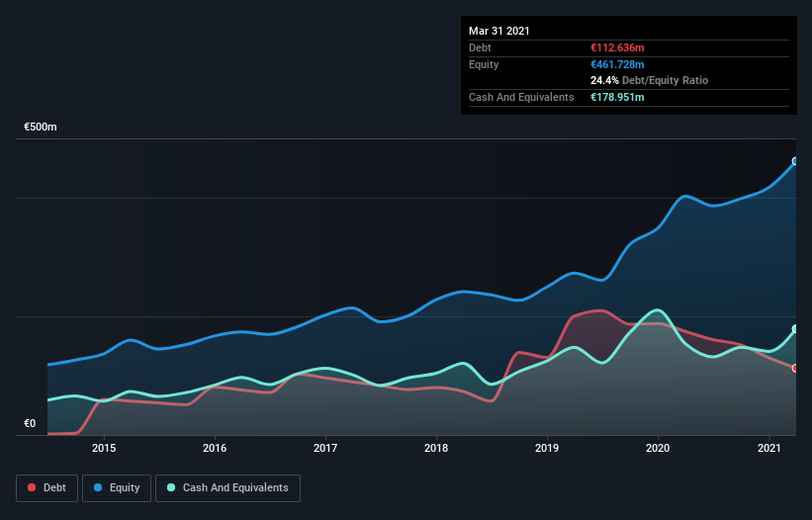Toggle the Cash And Equivalents legend button
Image resolution: width=812 pixels, height=520 pixels.
tap(227, 488)
